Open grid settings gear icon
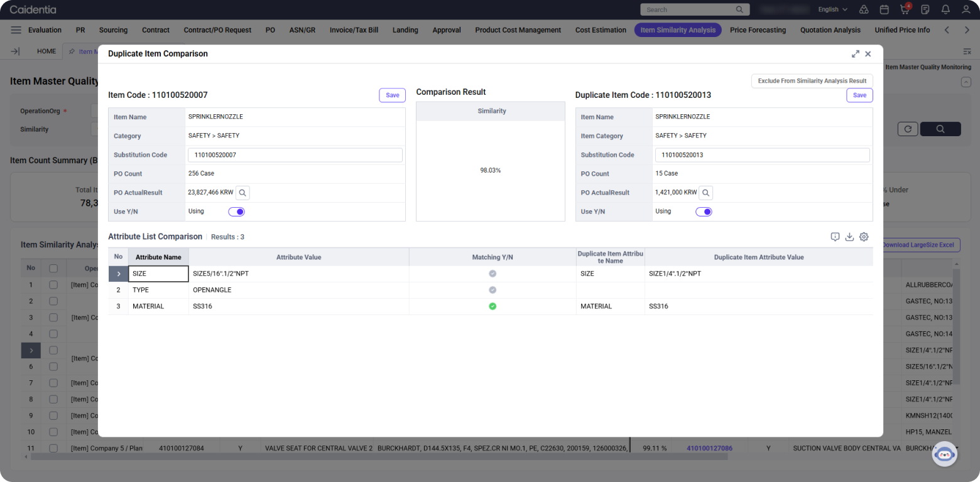Image resolution: width=980 pixels, height=482 pixels. tap(864, 237)
